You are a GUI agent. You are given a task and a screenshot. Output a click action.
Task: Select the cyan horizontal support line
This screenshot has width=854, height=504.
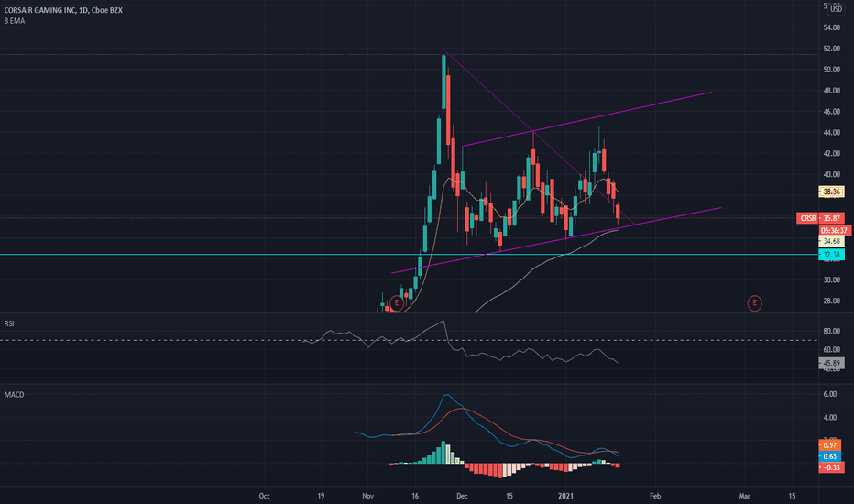coord(409,255)
